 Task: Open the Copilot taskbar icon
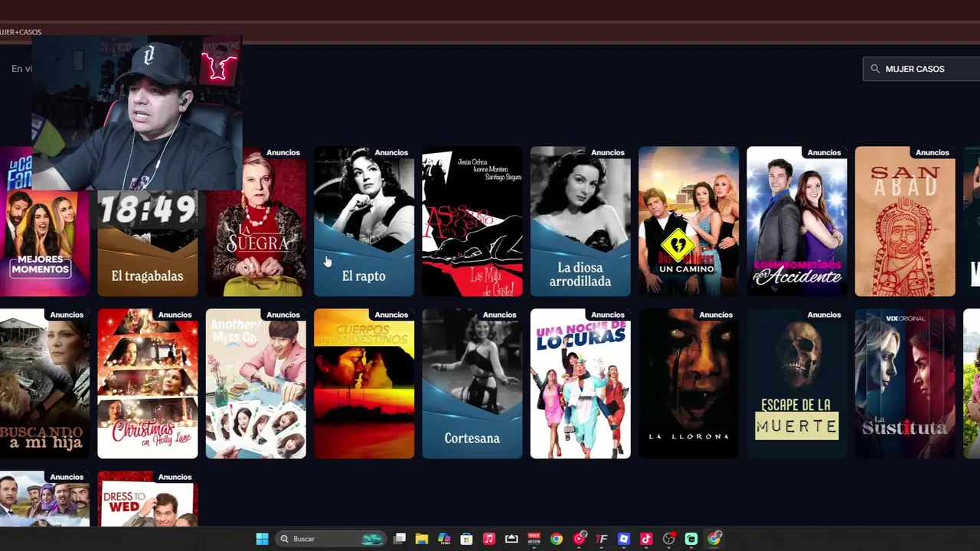point(444,539)
